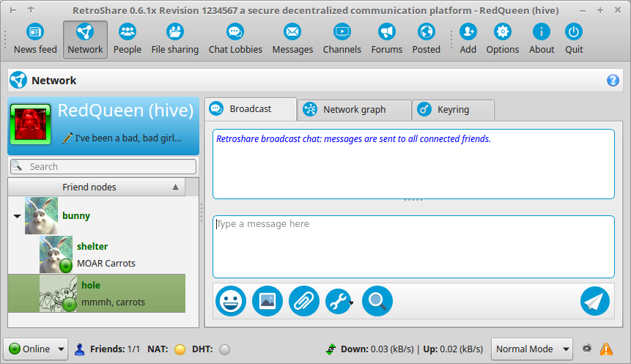Viewport: 631px width, 364px height.
Task: Click the 'Up: 0.02 (kB/s)' status bar text
Action: (453, 349)
